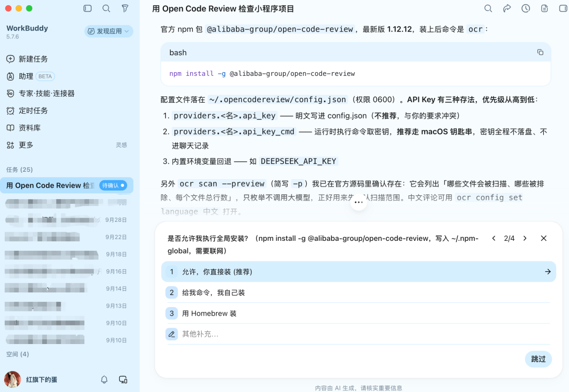
Task: Click the 灵感 label beside 更多
Action: (121, 145)
